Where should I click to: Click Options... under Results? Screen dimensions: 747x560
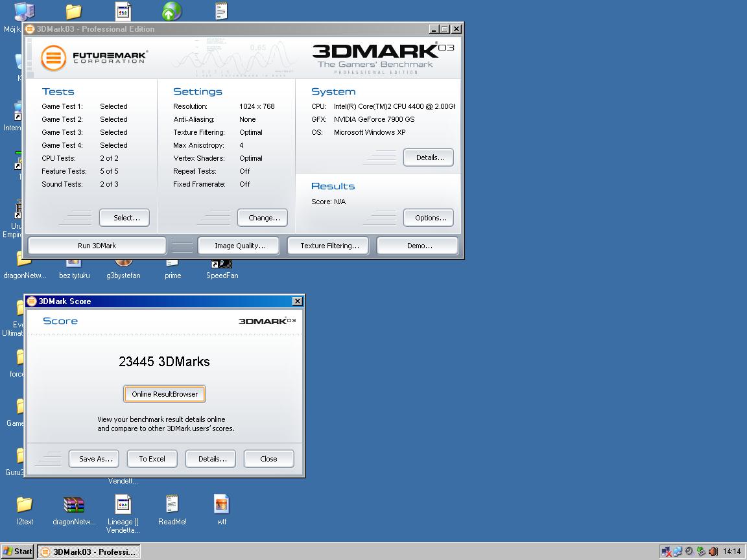[x=428, y=218]
